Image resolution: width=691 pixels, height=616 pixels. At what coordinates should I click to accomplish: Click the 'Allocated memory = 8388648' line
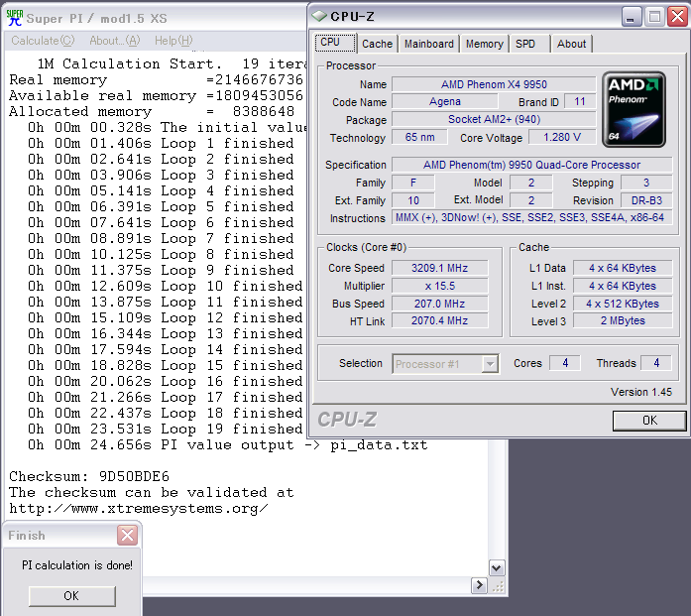point(152,111)
